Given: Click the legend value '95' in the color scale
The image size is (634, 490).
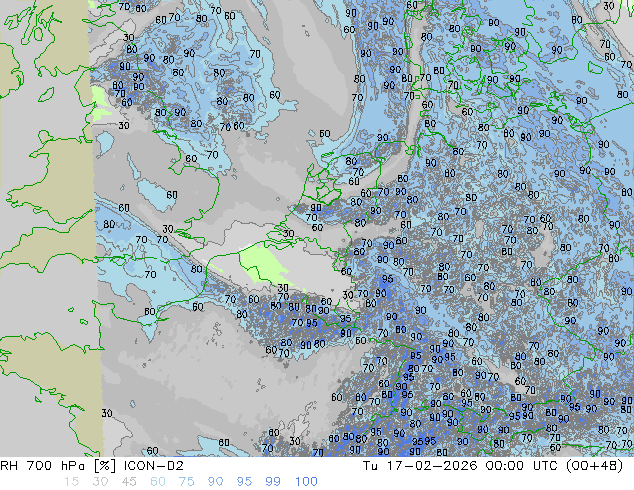Looking at the screenshot, I should pos(244,482).
